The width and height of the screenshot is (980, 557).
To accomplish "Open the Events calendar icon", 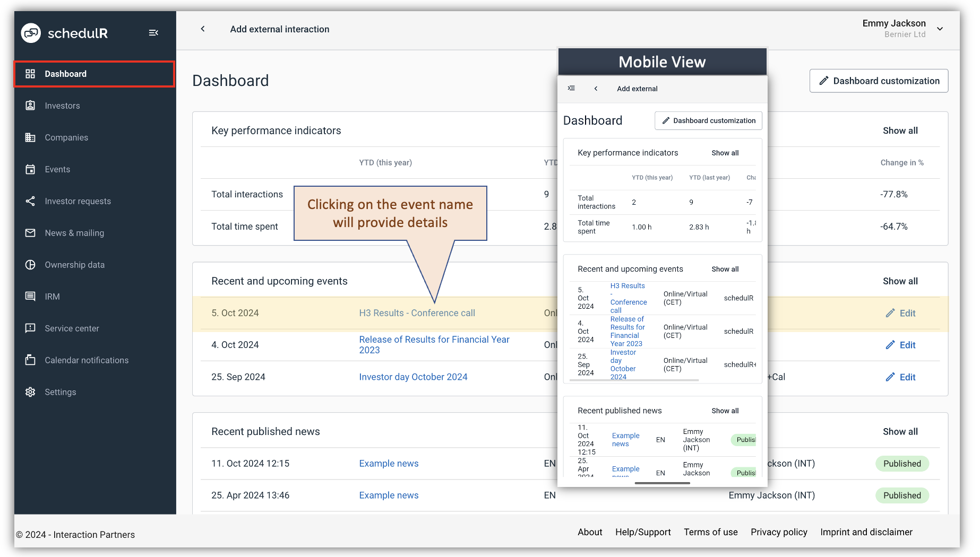I will click(30, 169).
